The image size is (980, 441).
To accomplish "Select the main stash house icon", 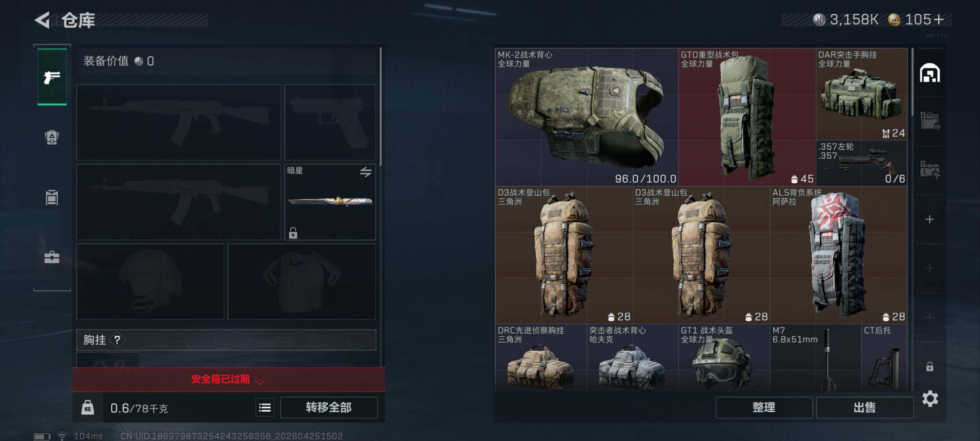I will pos(930,73).
